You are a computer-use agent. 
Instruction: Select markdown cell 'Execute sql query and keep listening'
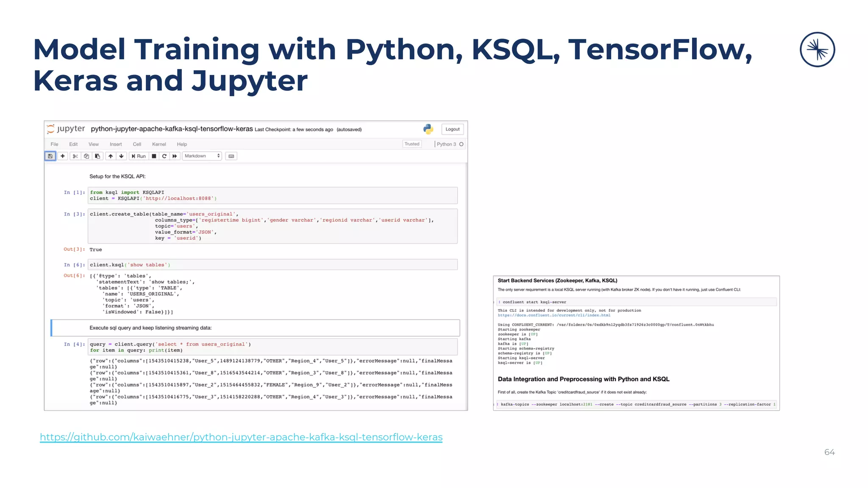pyautogui.click(x=255, y=328)
